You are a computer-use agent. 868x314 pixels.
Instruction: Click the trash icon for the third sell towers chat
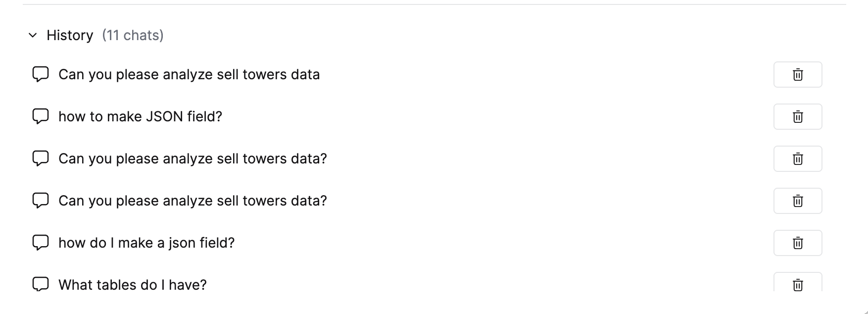pyautogui.click(x=797, y=158)
